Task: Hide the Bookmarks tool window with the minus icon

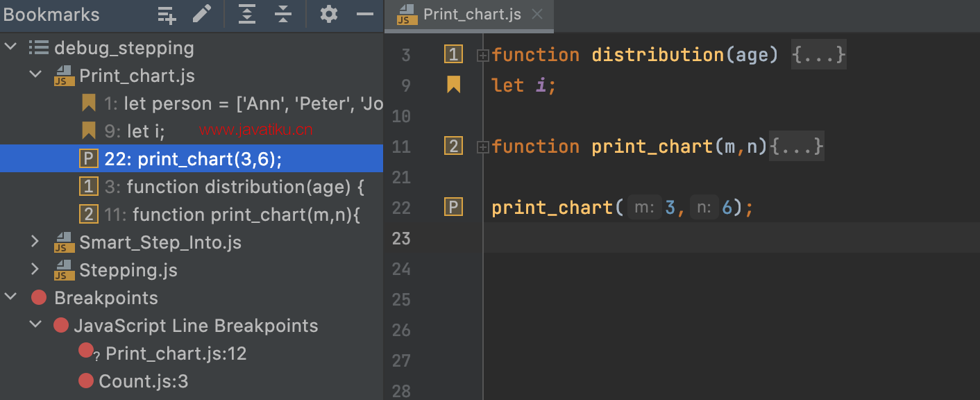Action: click(365, 15)
